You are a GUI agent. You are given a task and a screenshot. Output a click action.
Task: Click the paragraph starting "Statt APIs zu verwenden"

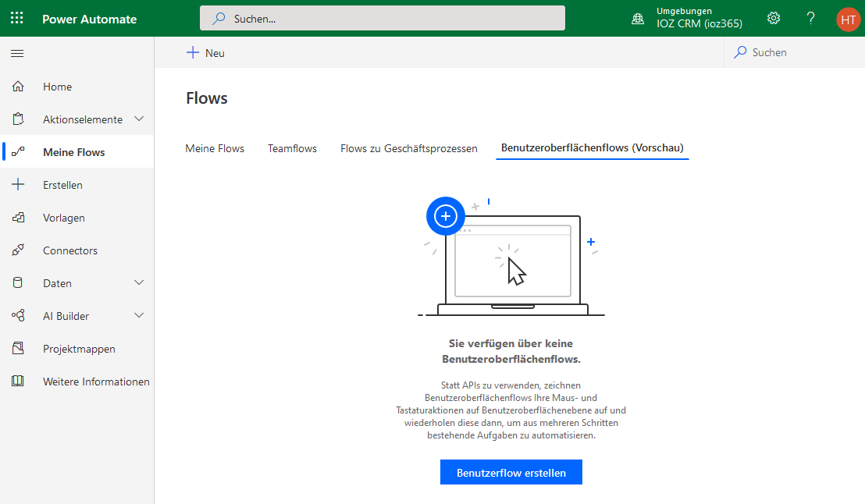511,410
